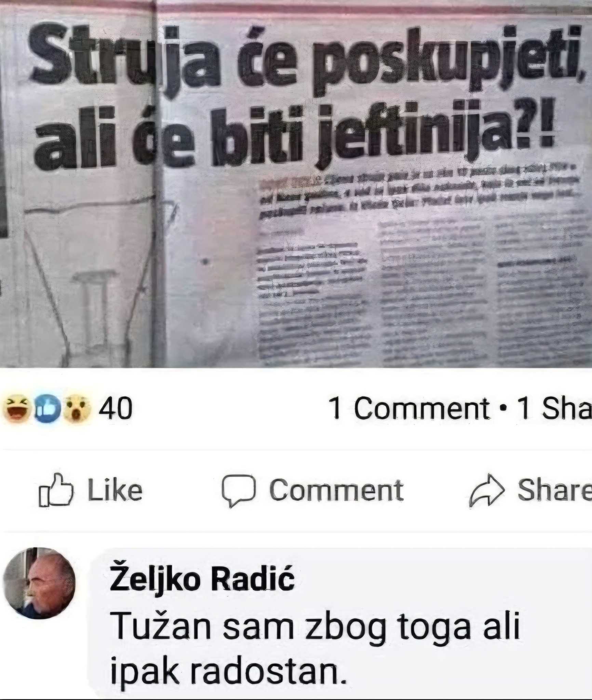
Task: Open the reaction count 40 list
Action: pos(115,408)
